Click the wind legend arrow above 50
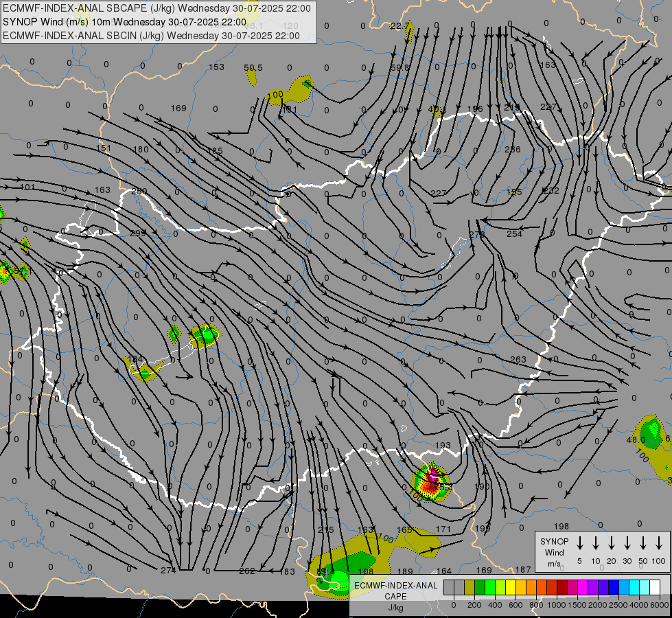The width and height of the screenshot is (672, 618). pyautogui.click(x=643, y=543)
